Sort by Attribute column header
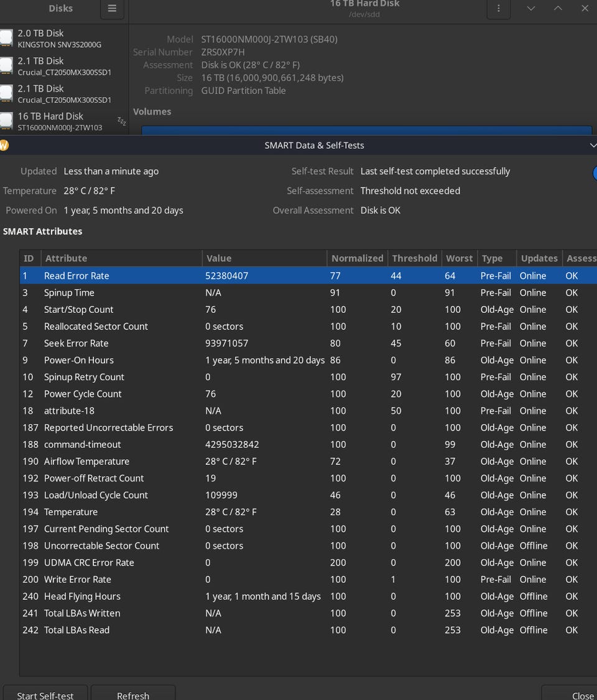The image size is (597, 700). pos(121,258)
